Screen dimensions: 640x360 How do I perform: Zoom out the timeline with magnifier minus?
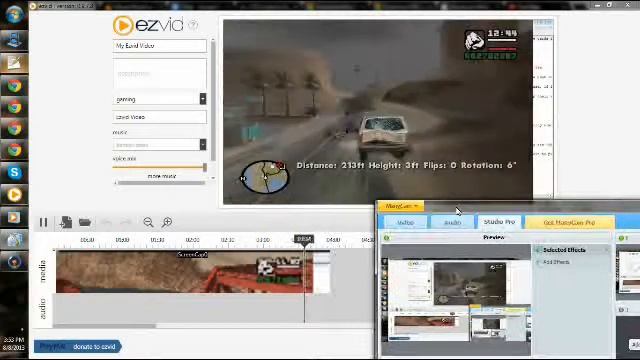click(149, 222)
